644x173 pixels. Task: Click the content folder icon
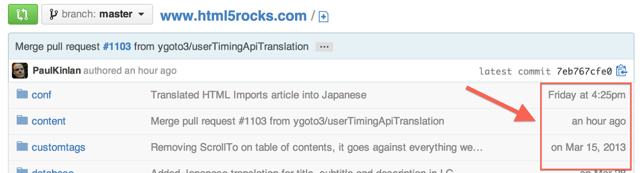point(22,120)
